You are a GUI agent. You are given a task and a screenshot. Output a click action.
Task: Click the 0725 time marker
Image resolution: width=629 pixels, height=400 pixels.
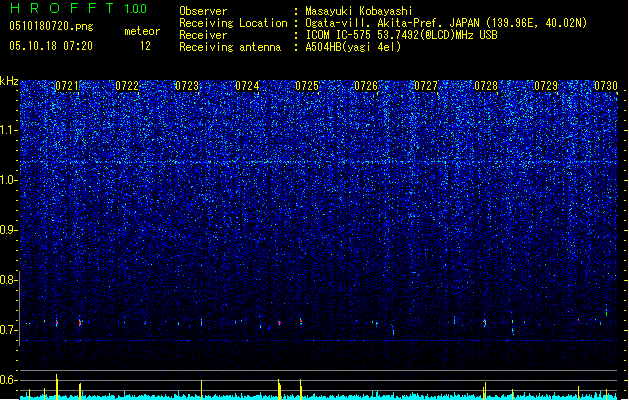[x=307, y=86]
